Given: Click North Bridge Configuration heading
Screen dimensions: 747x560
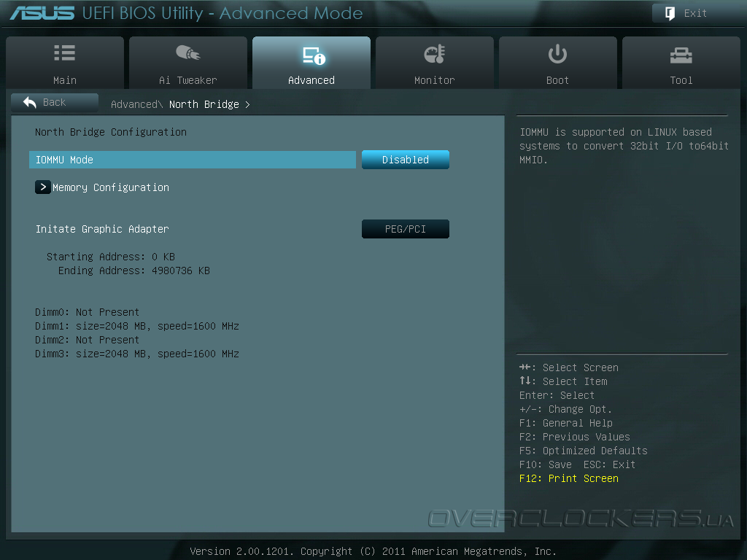Looking at the screenshot, I should pos(111,132).
